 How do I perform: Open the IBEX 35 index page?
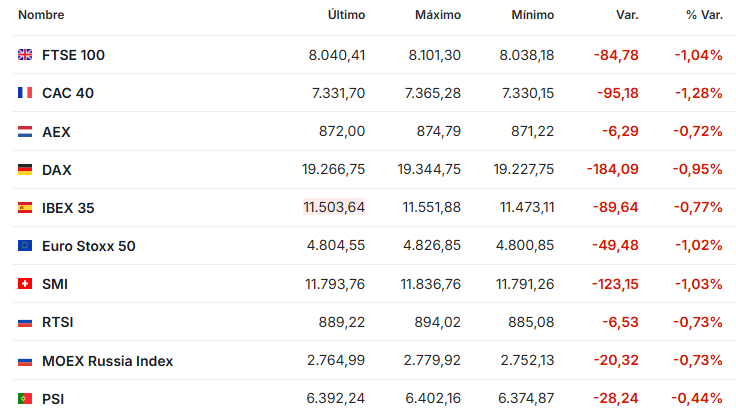[68, 208]
